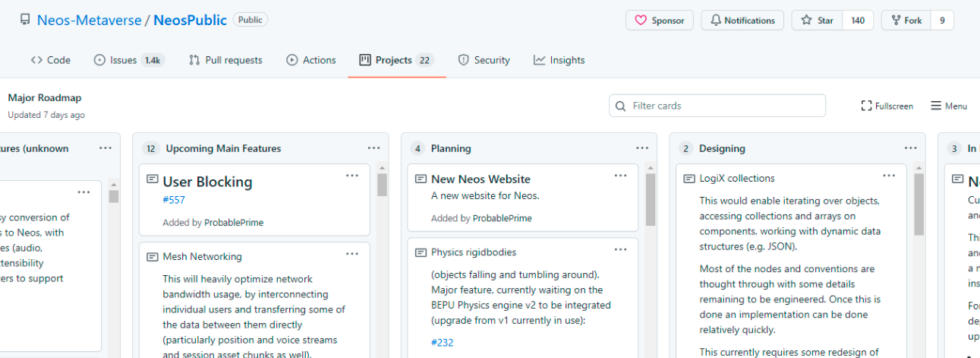The height and width of the screenshot is (358, 980).
Task: Open the Insights tab
Action: 559,60
